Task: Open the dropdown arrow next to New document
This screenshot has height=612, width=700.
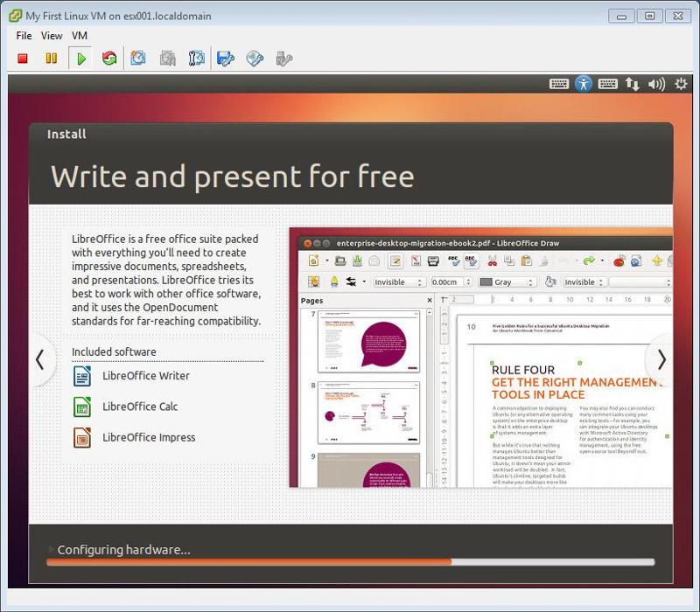Action: pos(326,261)
